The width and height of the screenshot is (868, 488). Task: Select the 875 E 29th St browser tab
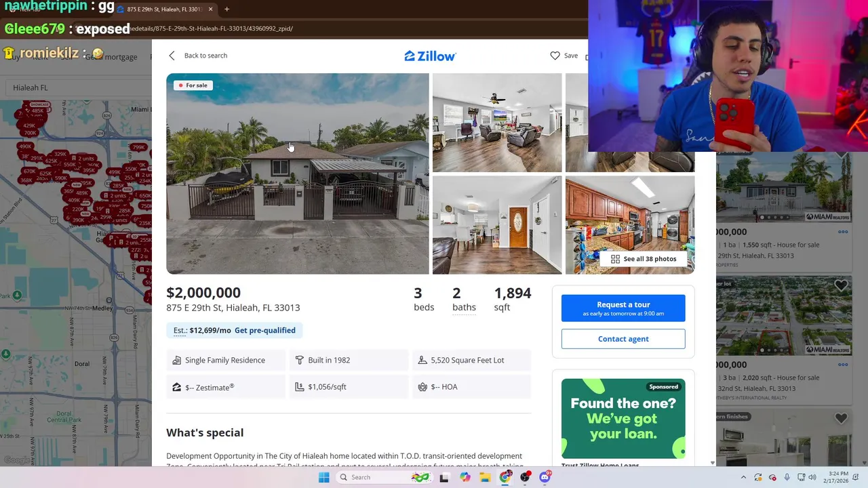click(x=165, y=9)
